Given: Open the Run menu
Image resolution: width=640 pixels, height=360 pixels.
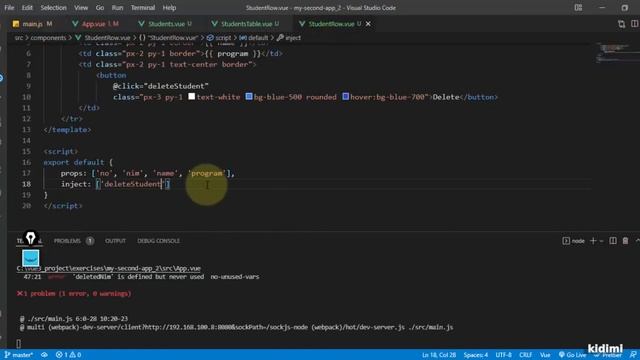Looking at the screenshot, I should click(x=117, y=8).
